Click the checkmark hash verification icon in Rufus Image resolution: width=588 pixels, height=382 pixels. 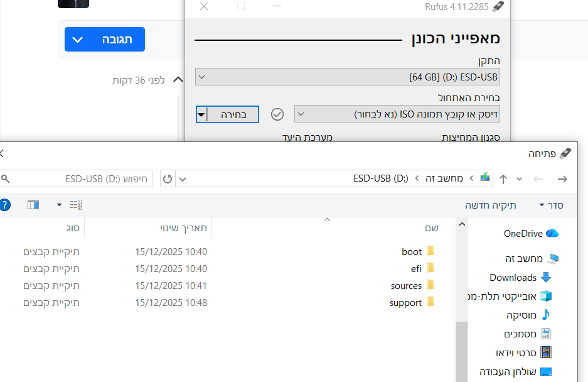(277, 114)
